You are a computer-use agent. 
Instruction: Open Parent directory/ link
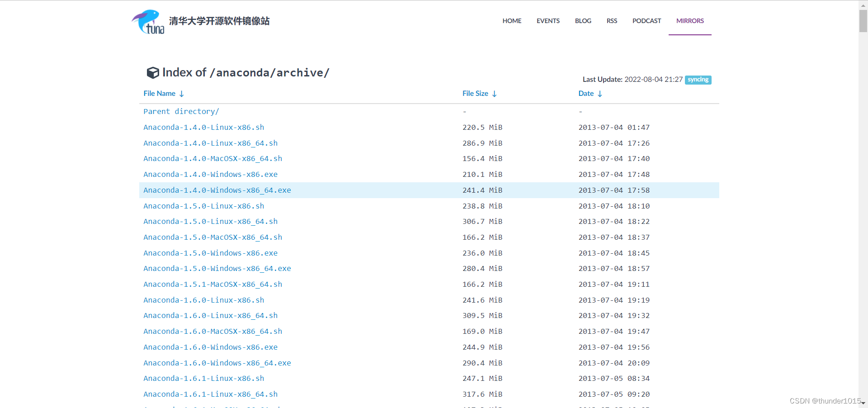[181, 111]
